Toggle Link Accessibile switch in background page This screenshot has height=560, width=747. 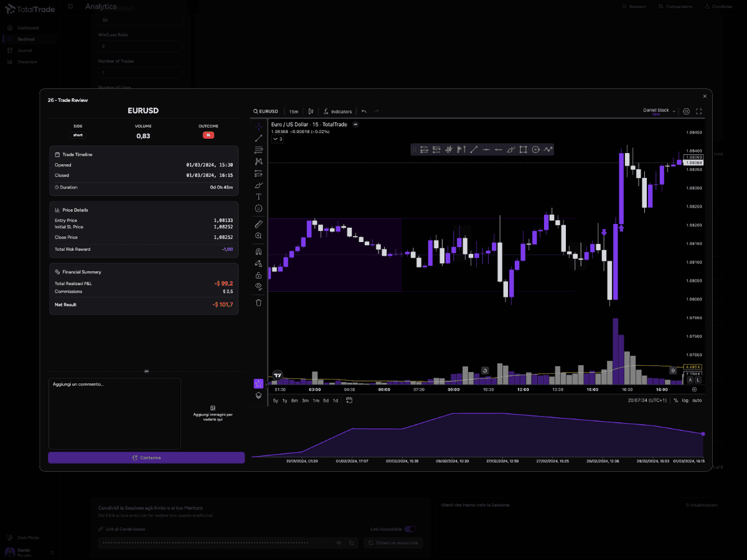tap(410, 529)
